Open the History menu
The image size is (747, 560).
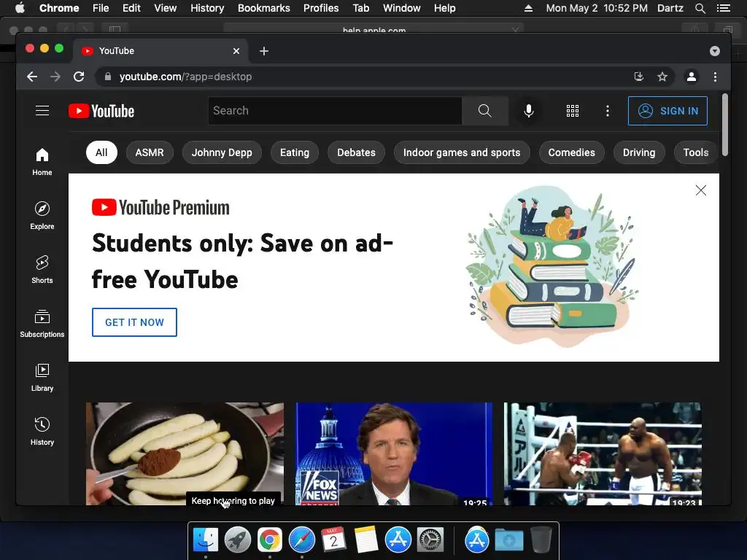207,8
